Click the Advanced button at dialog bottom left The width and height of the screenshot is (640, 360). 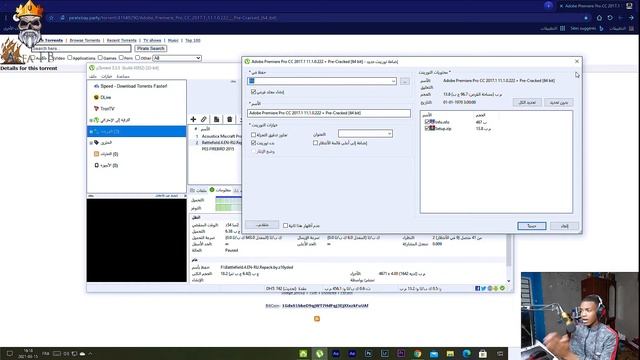click(x=262, y=225)
